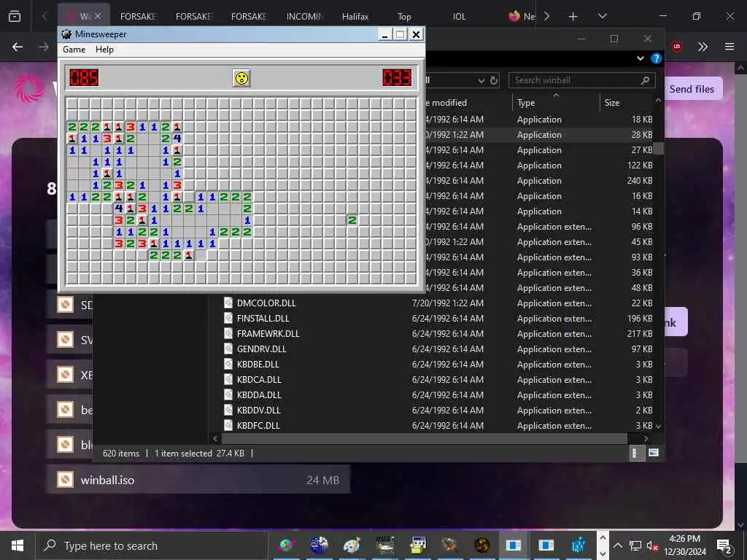This screenshot has height=560, width=747.
Task: Open Explorer help via the blue question mark icon
Action: click(656, 58)
